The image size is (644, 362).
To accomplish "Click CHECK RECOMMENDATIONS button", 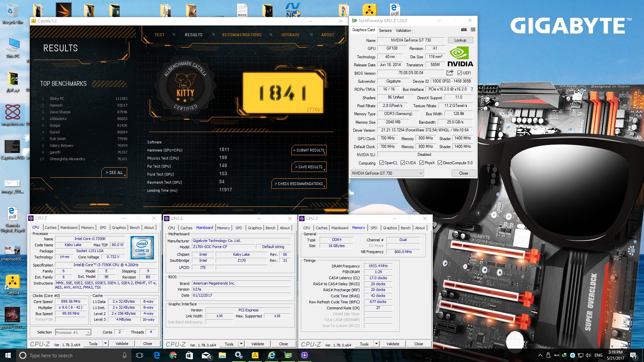I will pyautogui.click(x=299, y=184).
